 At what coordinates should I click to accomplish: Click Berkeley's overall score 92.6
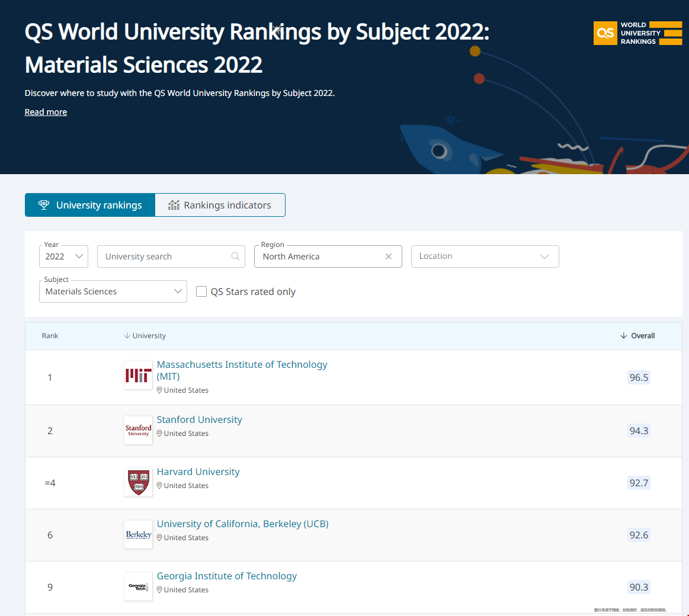coord(639,535)
